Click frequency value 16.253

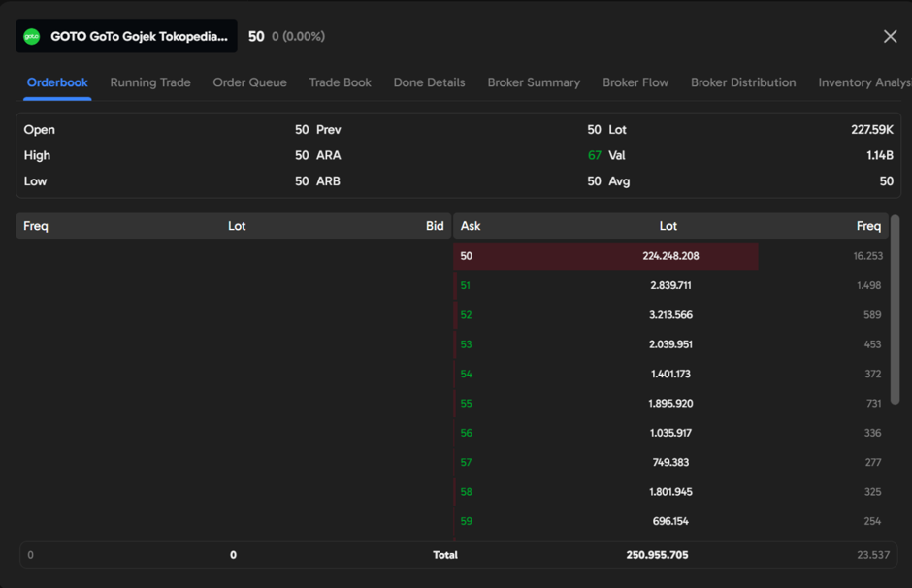(x=867, y=256)
